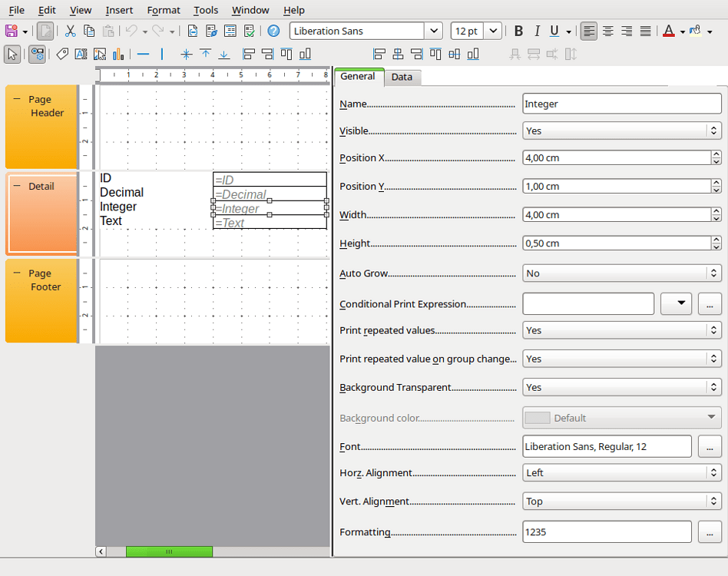Image resolution: width=728 pixels, height=576 pixels.
Task: Open the Visible dropdown
Action: [x=621, y=131]
